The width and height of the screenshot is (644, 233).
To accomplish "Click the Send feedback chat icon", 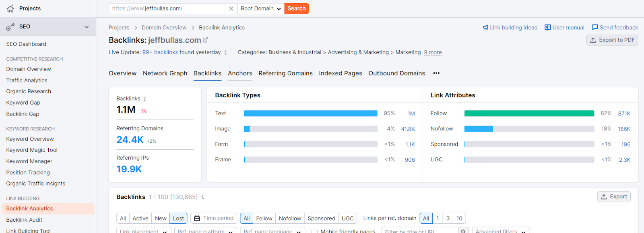I will 595,27.
